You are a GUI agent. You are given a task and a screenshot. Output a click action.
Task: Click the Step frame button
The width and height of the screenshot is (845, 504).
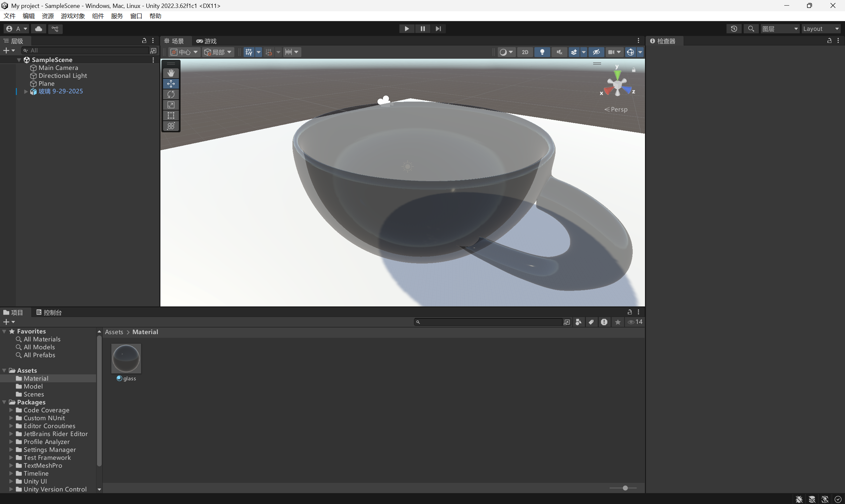438,29
